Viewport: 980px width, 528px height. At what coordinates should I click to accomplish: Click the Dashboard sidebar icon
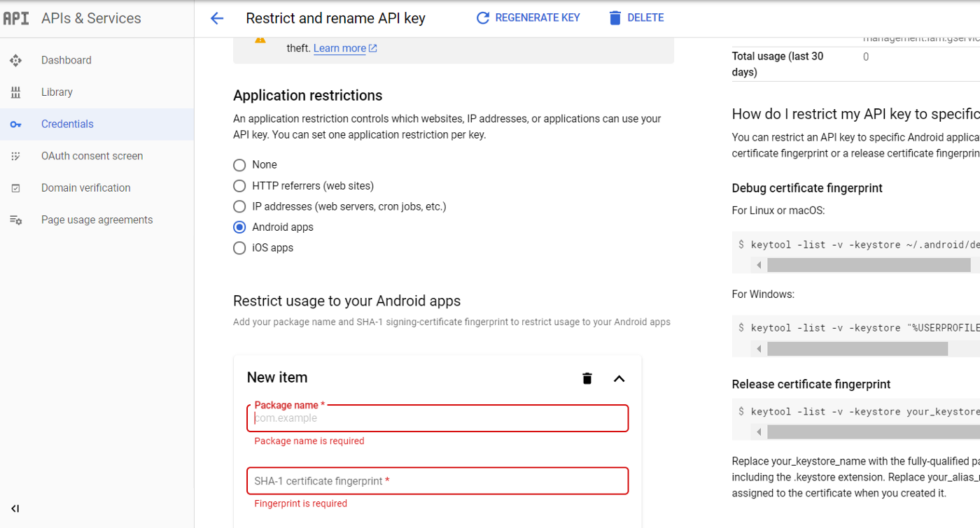click(x=15, y=60)
